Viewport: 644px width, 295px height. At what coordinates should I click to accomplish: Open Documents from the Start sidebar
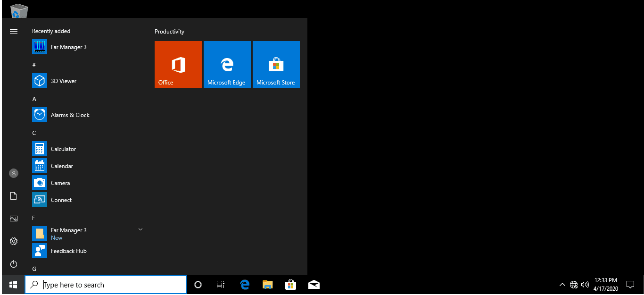click(x=14, y=196)
